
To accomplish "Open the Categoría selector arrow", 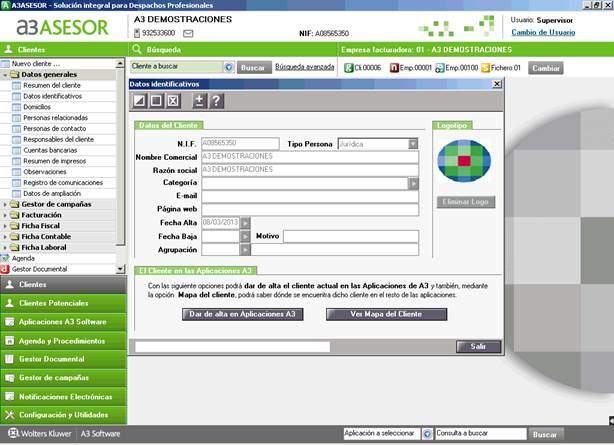I will click(413, 183).
